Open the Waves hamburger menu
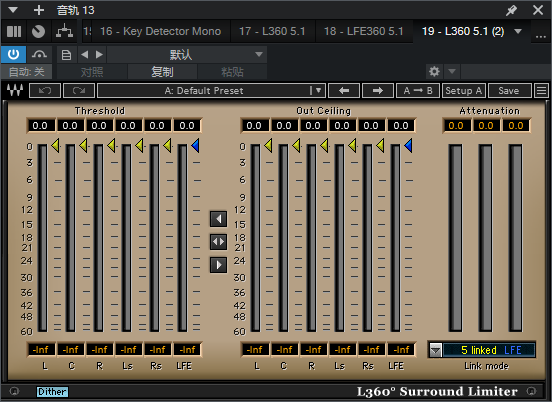 click(x=541, y=91)
